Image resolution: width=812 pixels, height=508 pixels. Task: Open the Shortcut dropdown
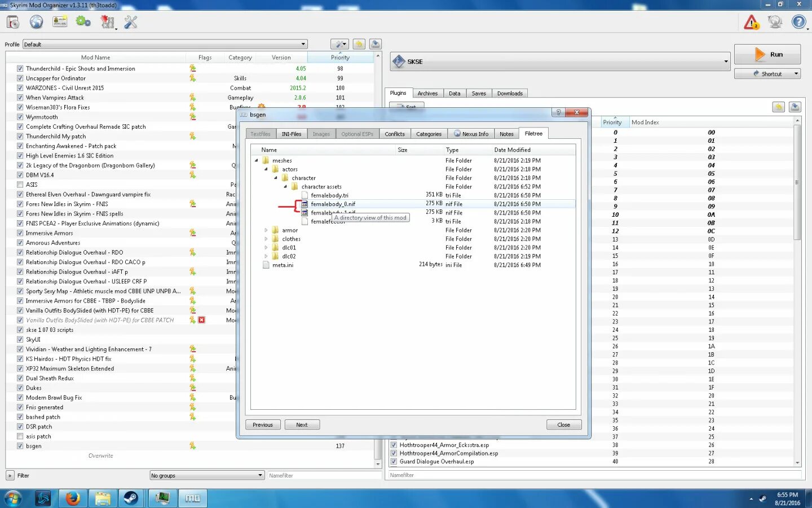(x=767, y=74)
